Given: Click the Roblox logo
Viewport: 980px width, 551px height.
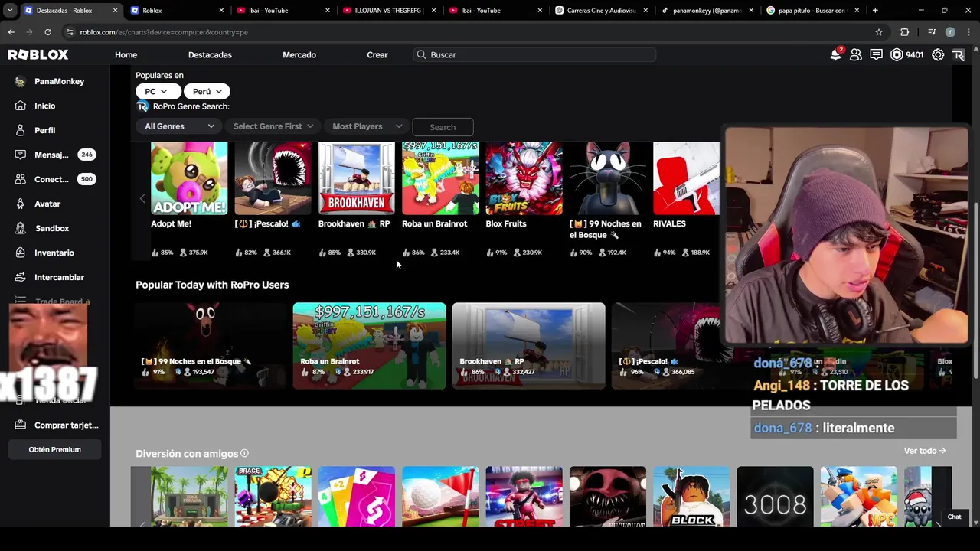Looking at the screenshot, I should pyautogui.click(x=38, y=55).
